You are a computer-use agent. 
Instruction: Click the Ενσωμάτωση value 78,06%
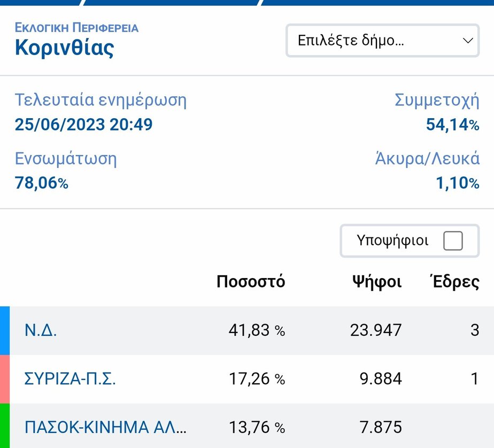pyautogui.click(x=41, y=183)
